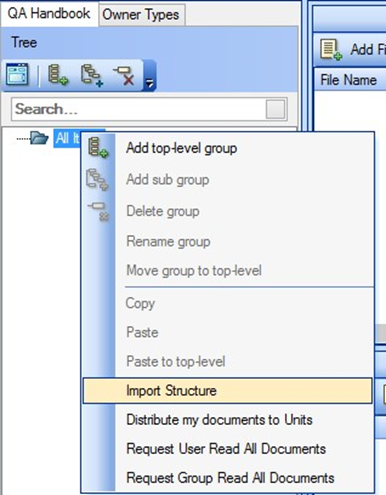Click Import Structure menu item

(227, 390)
